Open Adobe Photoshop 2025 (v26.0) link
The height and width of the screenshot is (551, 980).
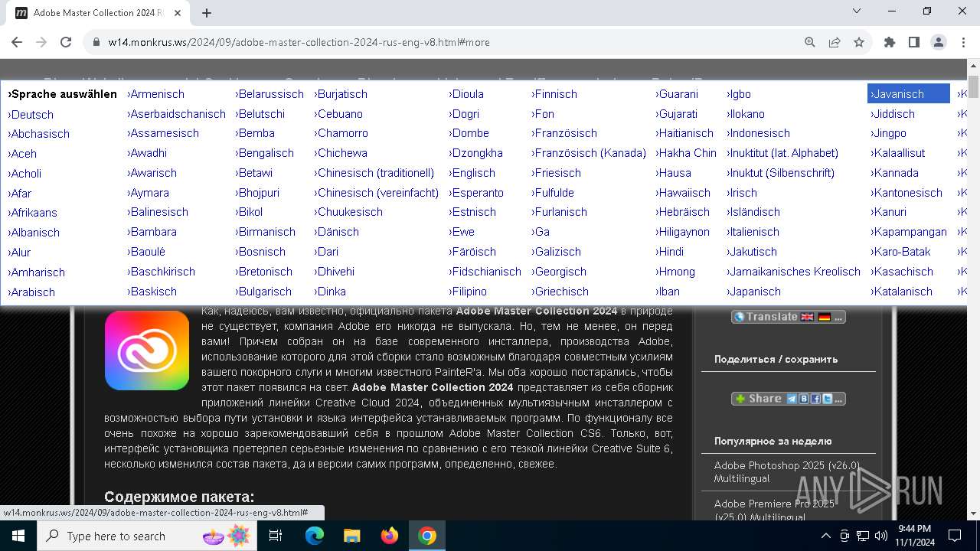pyautogui.click(x=787, y=472)
